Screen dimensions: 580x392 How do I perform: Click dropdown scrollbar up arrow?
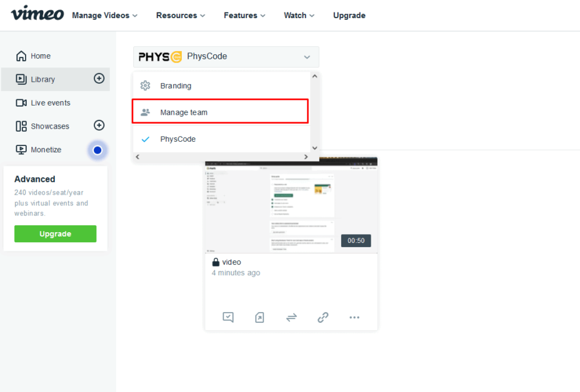coord(315,76)
